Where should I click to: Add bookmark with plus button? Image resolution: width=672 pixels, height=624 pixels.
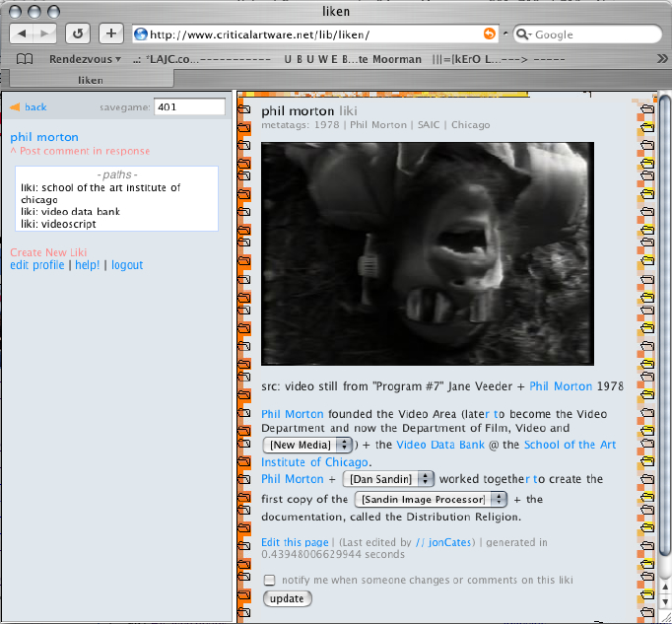(x=111, y=34)
